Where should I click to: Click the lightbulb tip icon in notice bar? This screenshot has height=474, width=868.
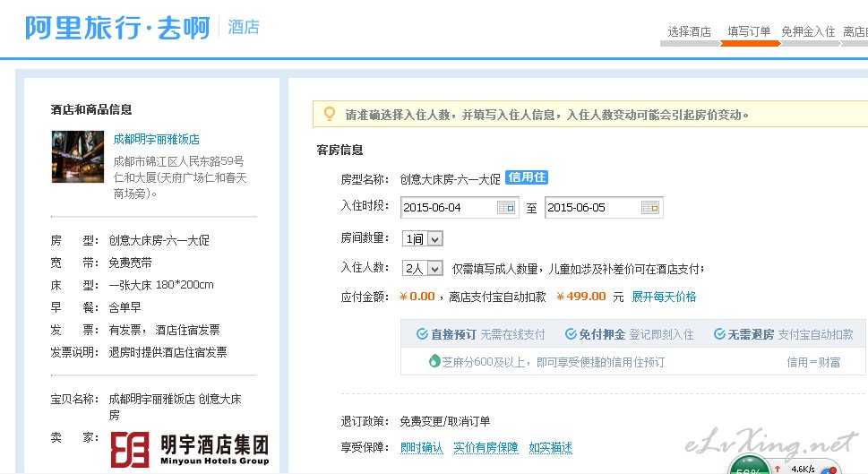(330, 114)
